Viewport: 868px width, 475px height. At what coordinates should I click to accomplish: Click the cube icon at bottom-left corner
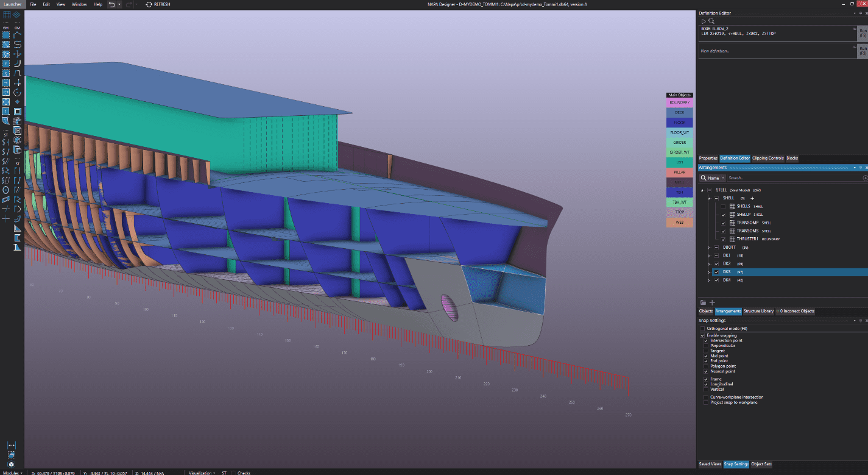(11, 464)
